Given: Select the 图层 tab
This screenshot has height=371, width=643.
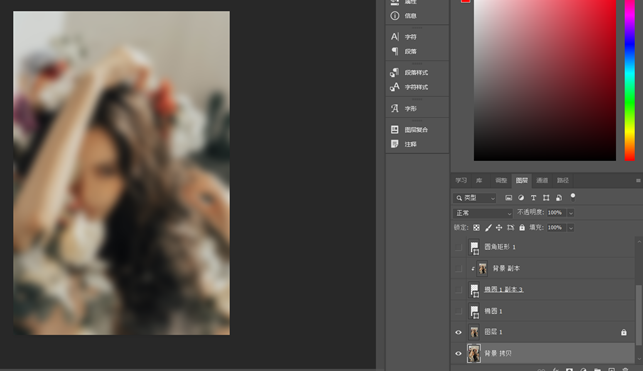Looking at the screenshot, I should coord(522,180).
